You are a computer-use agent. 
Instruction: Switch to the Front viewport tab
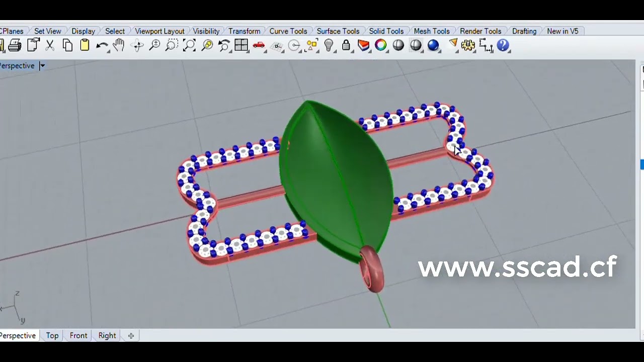click(78, 335)
